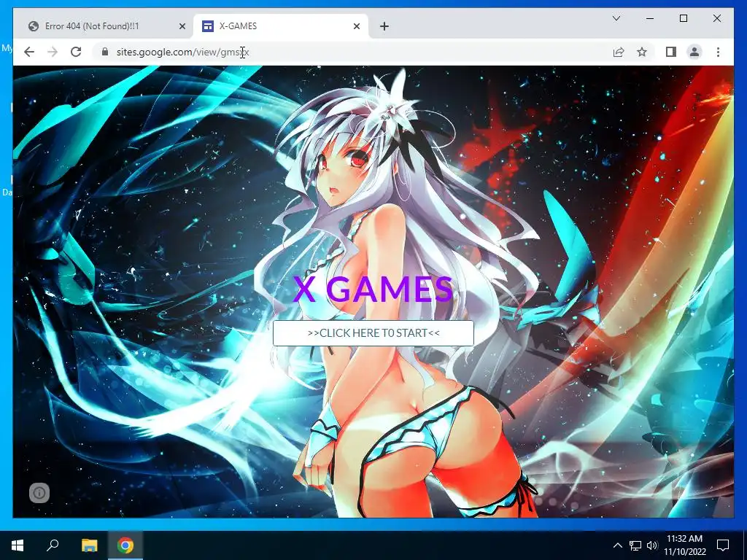
Task: Share this page using the share icon
Action: pos(619,52)
